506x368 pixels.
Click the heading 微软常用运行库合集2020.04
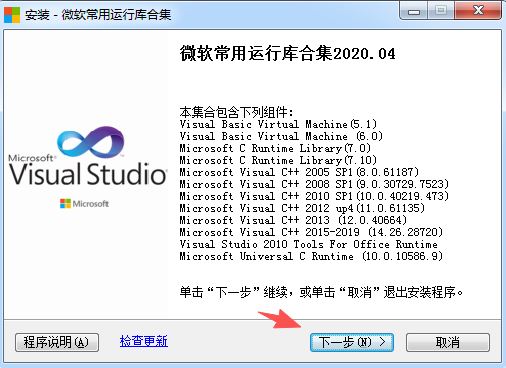287,54
